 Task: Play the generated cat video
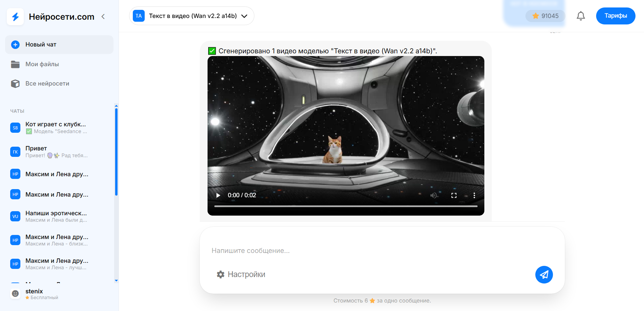pyautogui.click(x=218, y=195)
